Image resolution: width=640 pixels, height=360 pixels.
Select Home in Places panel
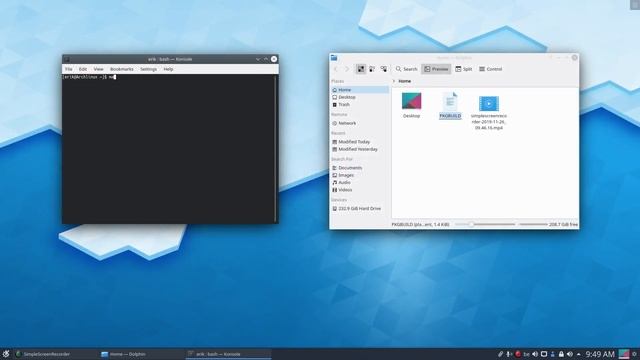360,90
